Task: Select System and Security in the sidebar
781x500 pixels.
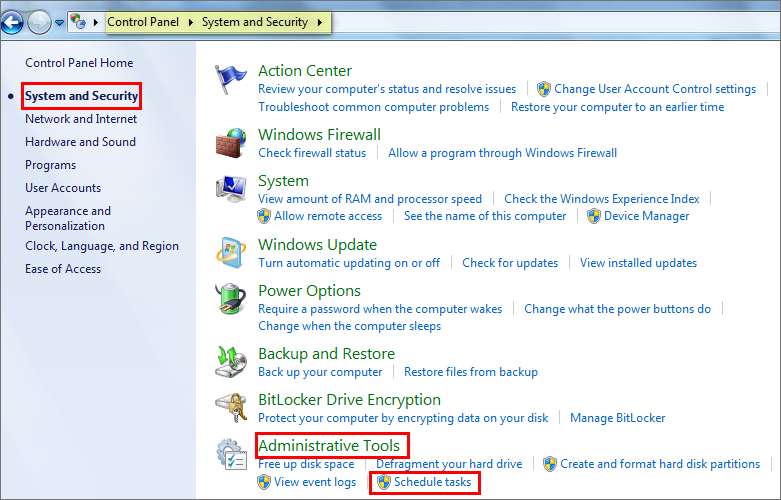Action: click(x=81, y=96)
